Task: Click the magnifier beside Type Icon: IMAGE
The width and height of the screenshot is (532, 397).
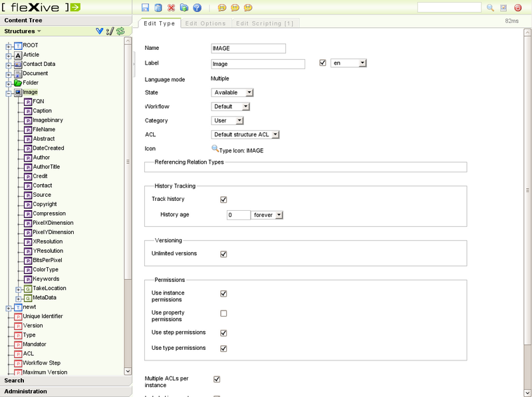Action: (215, 150)
